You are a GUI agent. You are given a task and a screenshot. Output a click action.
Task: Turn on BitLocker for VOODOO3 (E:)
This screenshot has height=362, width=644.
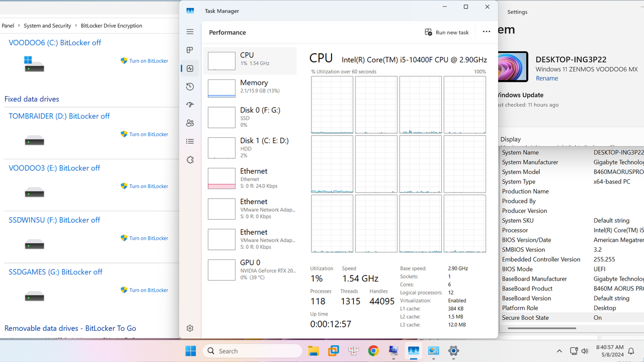[148, 186]
